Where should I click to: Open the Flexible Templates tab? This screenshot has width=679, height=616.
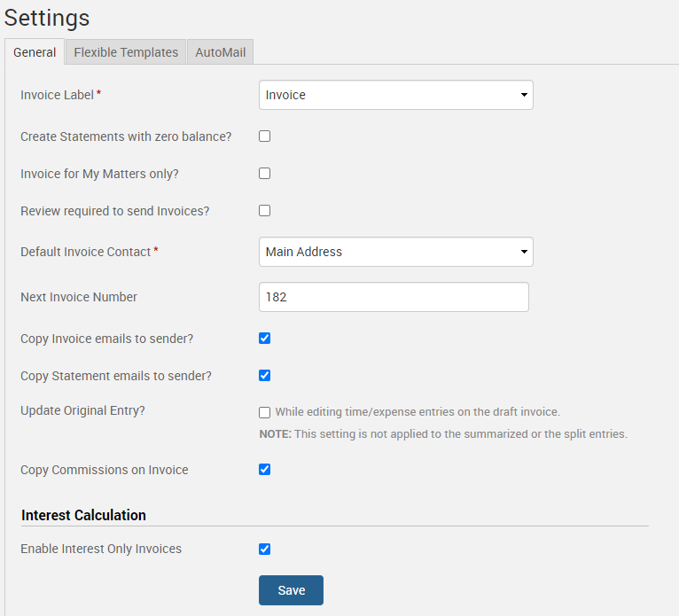click(126, 52)
